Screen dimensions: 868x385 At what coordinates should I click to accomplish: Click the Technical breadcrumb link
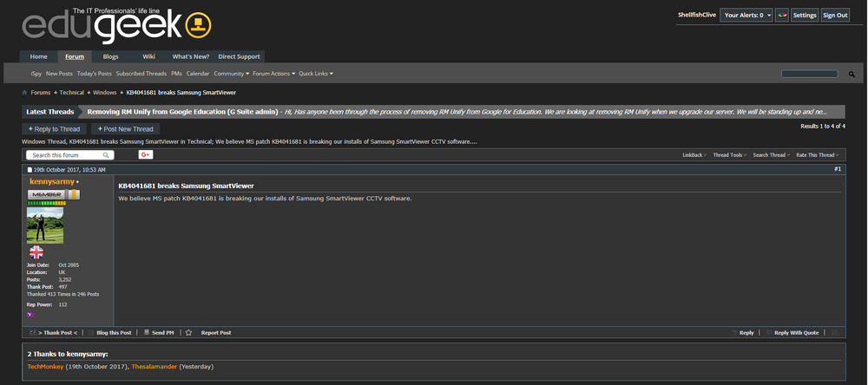[72, 93]
